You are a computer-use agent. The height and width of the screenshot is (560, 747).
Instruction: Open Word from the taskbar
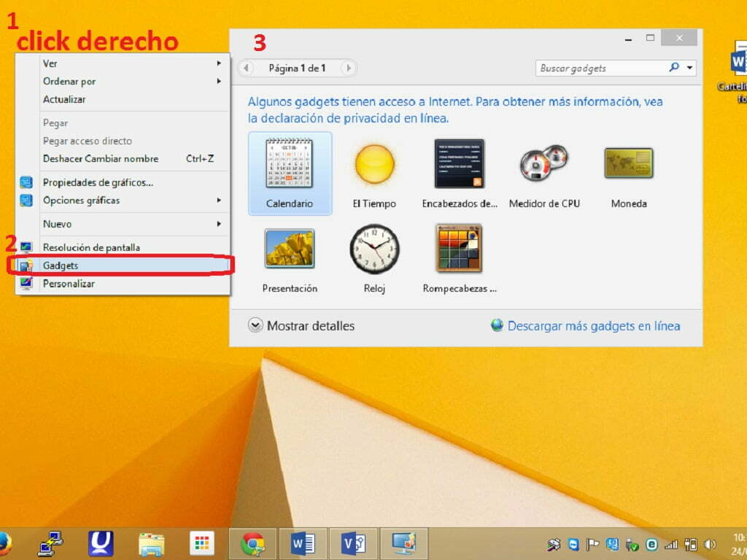[303, 544]
